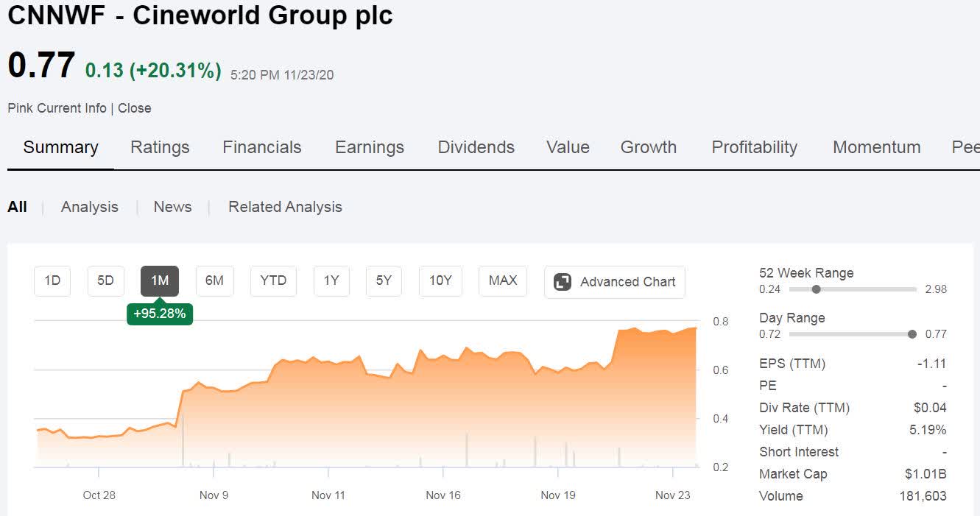Image resolution: width=980 pixels, height=516 pixels.
Task: Filter feed by Analysis
Action: (x=90, y=207)
